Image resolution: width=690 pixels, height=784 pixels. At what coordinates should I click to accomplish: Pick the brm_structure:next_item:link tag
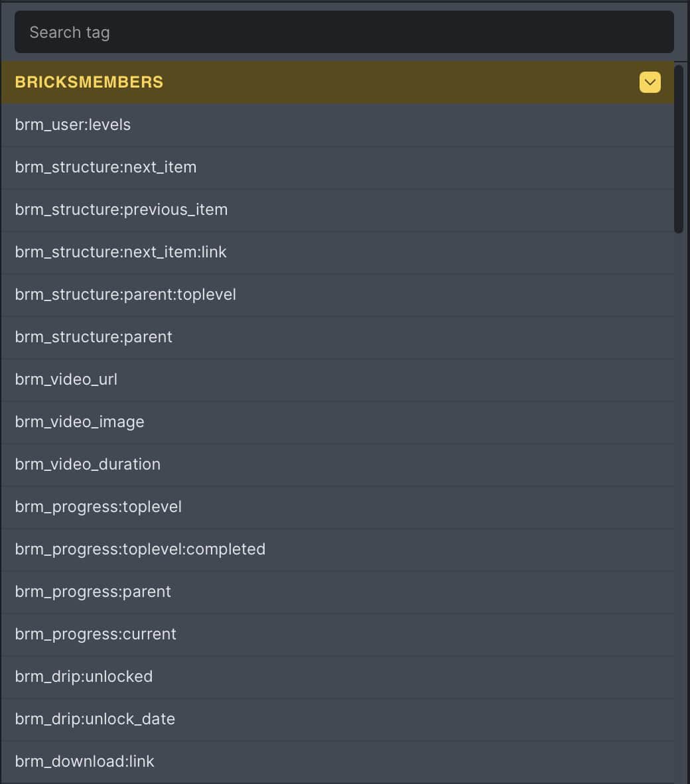point(121,252)
